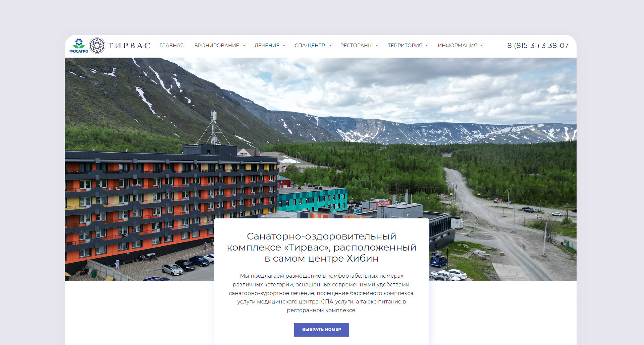
Task: Open the Территория menu item
Action: pos(405,46)
